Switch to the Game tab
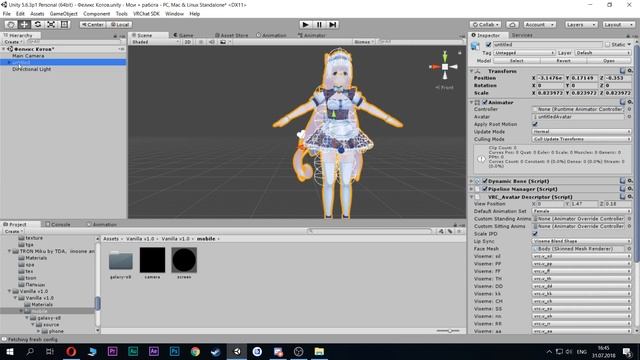 pos(184,35)
